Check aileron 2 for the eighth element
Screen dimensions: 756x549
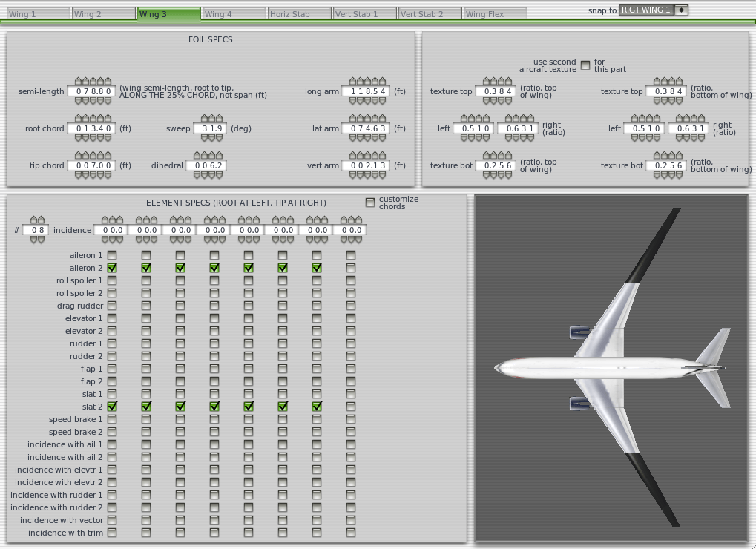[351, 268]
